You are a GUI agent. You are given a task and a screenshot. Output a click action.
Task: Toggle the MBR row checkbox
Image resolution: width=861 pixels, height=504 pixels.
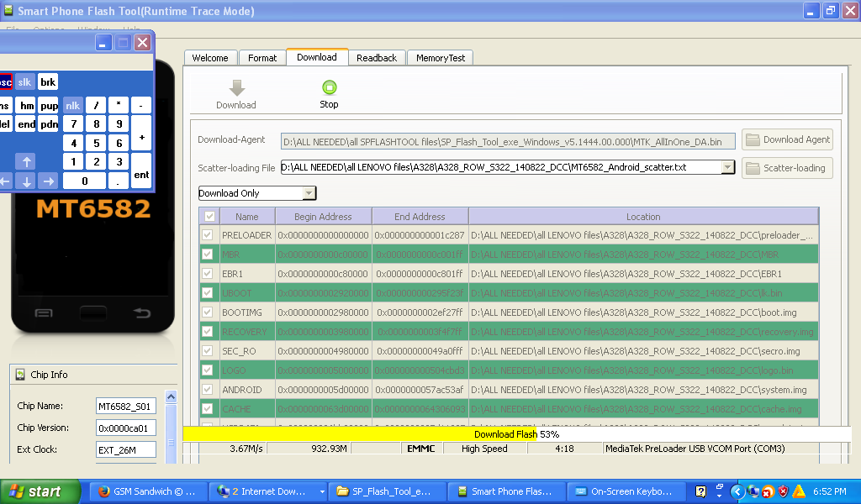click(x=207, y=254)
